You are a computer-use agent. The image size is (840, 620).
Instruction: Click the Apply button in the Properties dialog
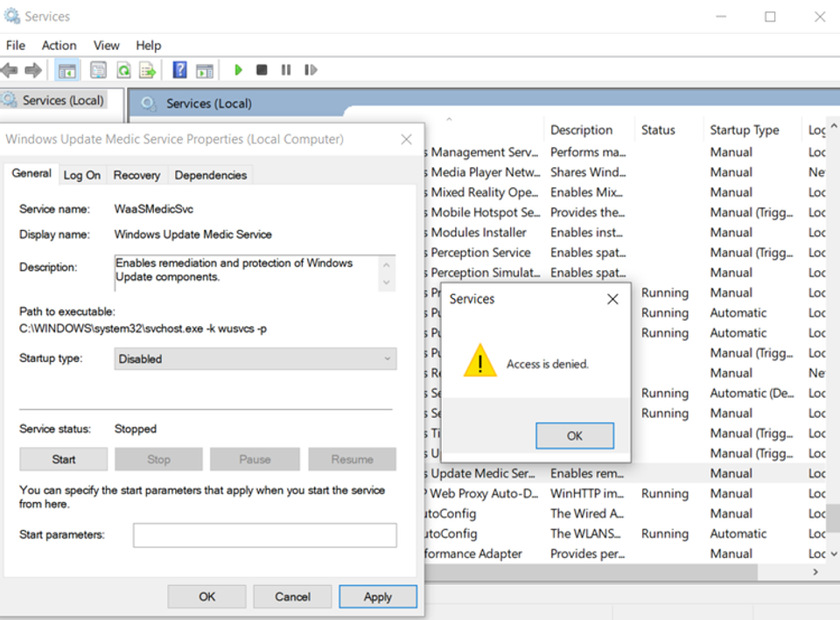coord(378,596)
